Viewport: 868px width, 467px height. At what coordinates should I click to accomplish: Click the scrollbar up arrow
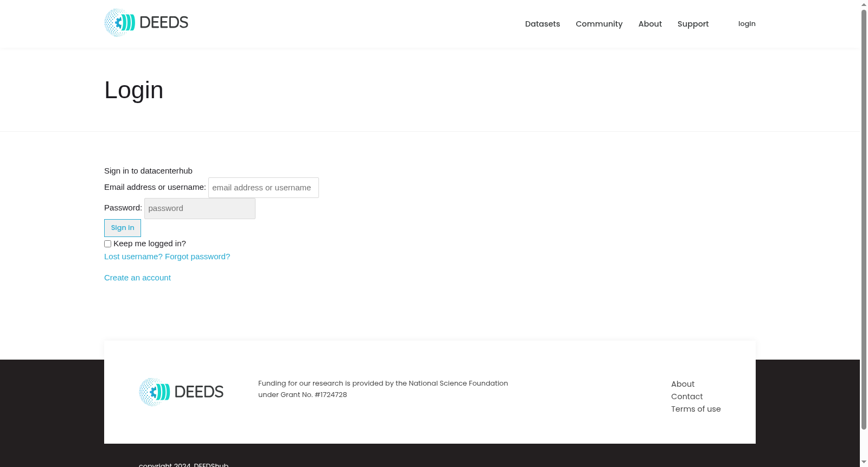(x=864, y=4)
